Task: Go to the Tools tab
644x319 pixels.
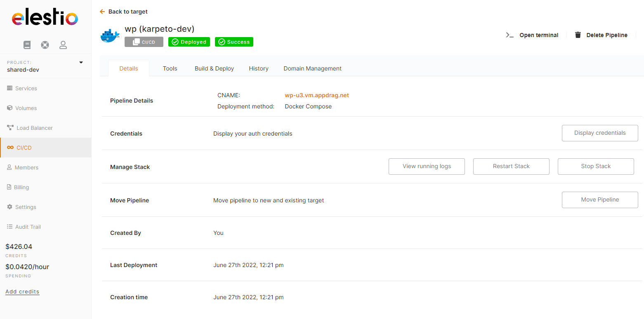Action: (170, 68)
